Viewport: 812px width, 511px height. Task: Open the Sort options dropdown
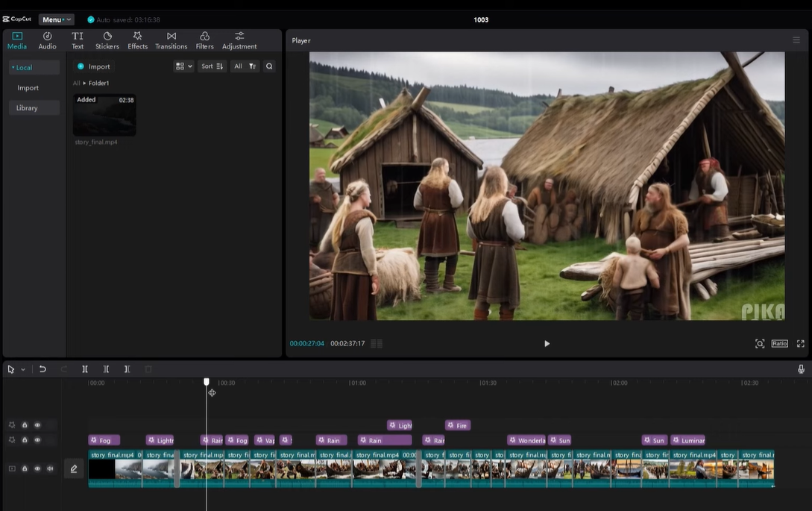pos(211,66)
